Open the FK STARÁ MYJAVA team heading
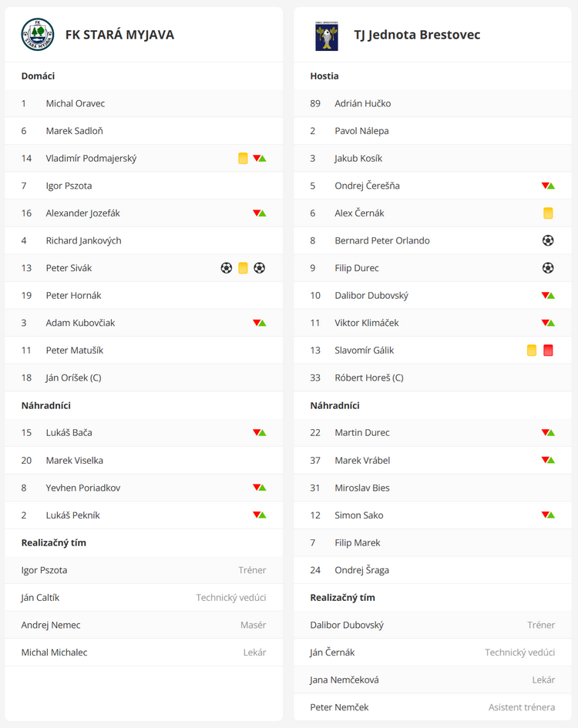 (119, 35)
